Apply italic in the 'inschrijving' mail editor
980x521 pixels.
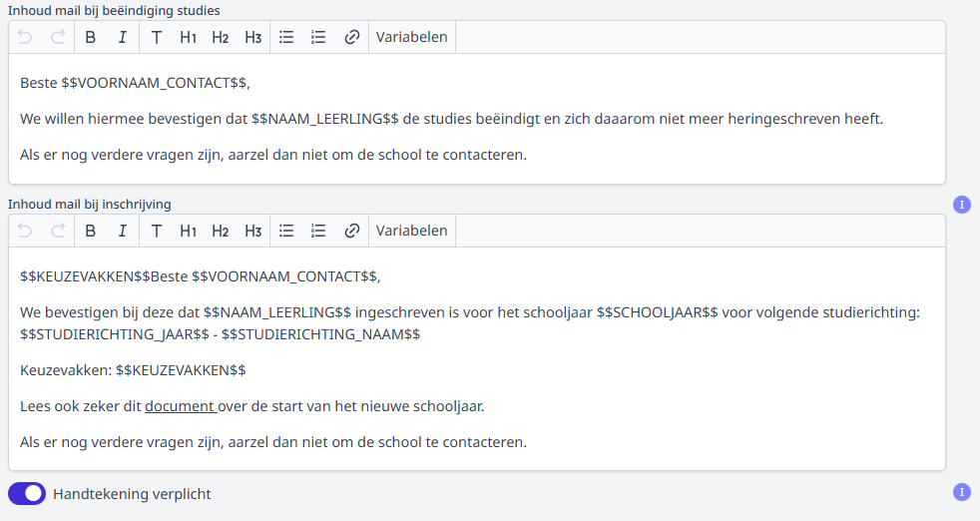click(123, 231)
